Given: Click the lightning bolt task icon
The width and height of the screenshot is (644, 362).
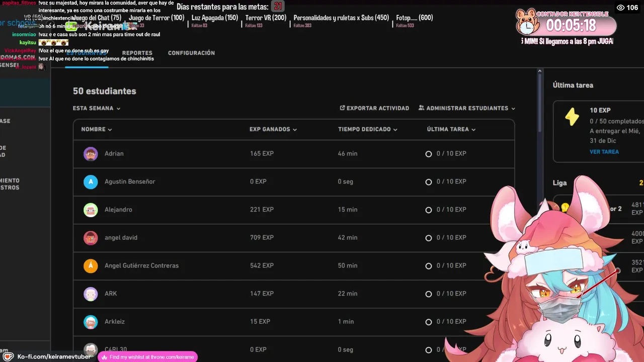Looking at the screenshot, I should [572, 117].
